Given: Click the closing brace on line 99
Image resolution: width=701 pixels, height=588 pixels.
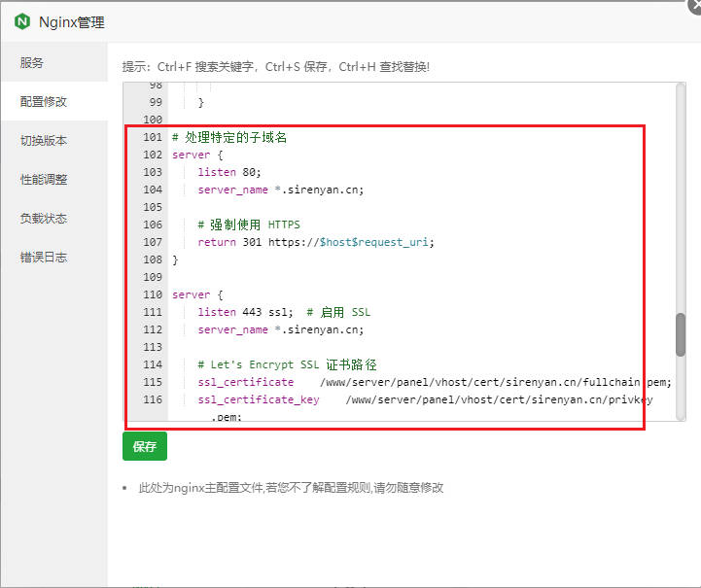Looking at the screenshot, I should coord(200,102).
